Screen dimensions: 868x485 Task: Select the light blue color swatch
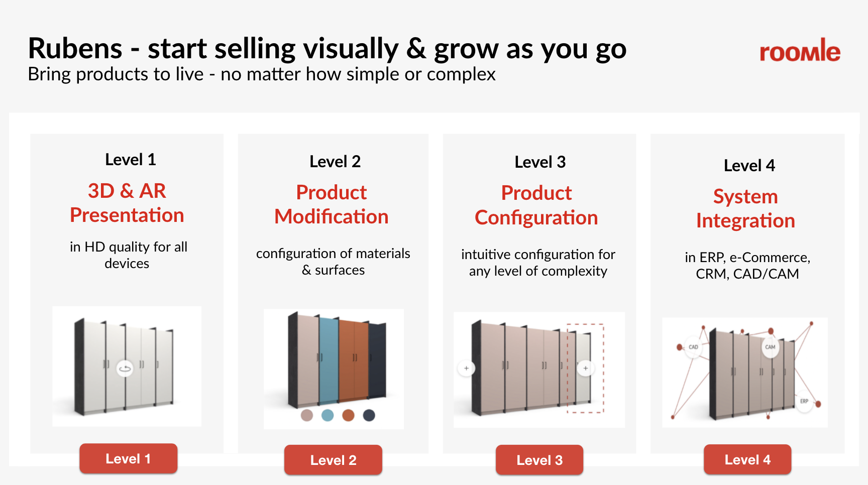pos(328,415)
